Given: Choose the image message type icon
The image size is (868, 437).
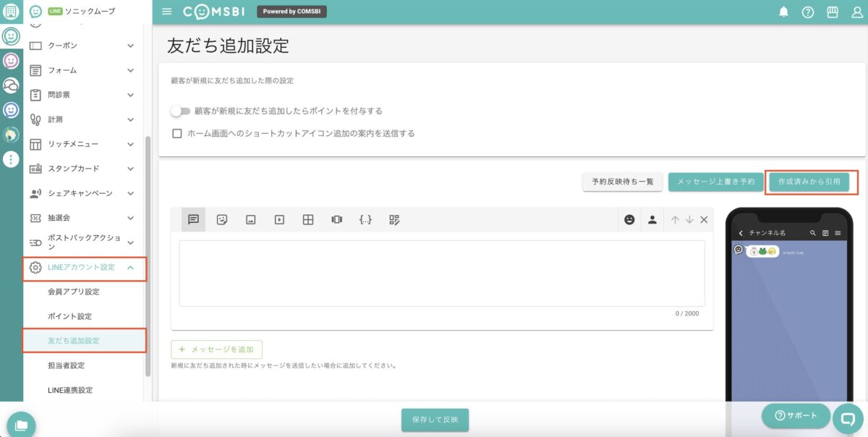Looking at the screenshot, I should click(x=250, y=220).
